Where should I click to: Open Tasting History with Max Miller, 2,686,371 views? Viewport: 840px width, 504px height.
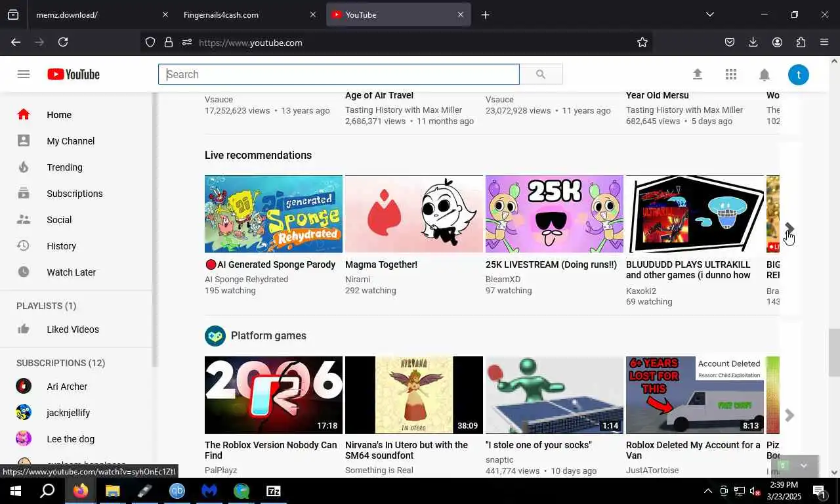tap(404, 110)
